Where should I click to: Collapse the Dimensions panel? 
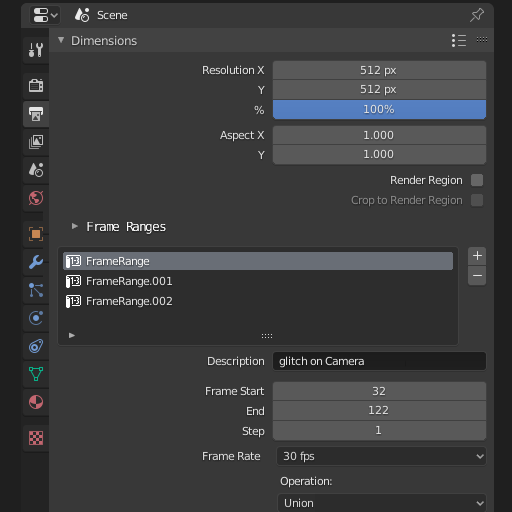tap(61, 40)
